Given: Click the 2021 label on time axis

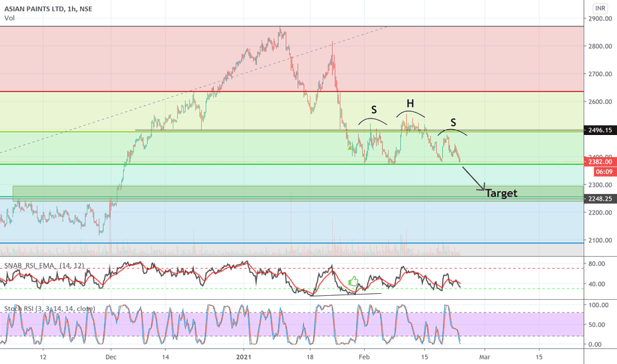Looking at the screenshot, I should [x=243, y=357].
